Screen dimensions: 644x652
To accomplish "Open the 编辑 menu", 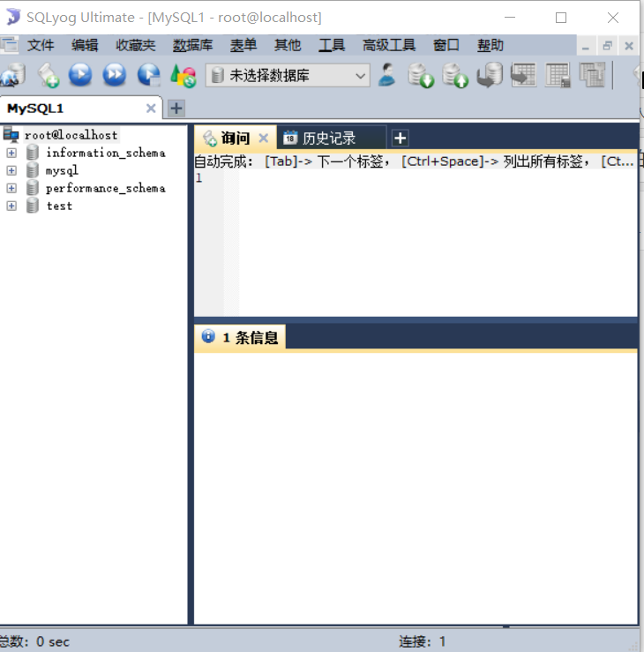I will coord(85,45).
